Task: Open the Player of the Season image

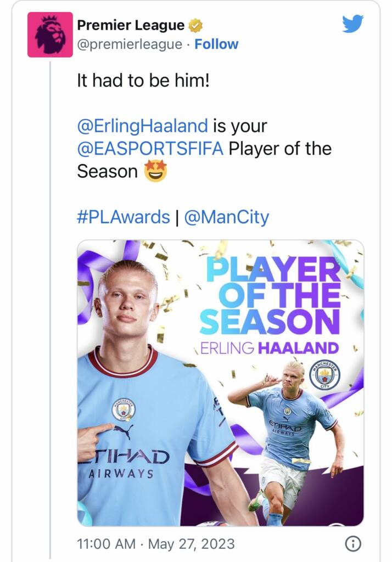Action: 221,383
